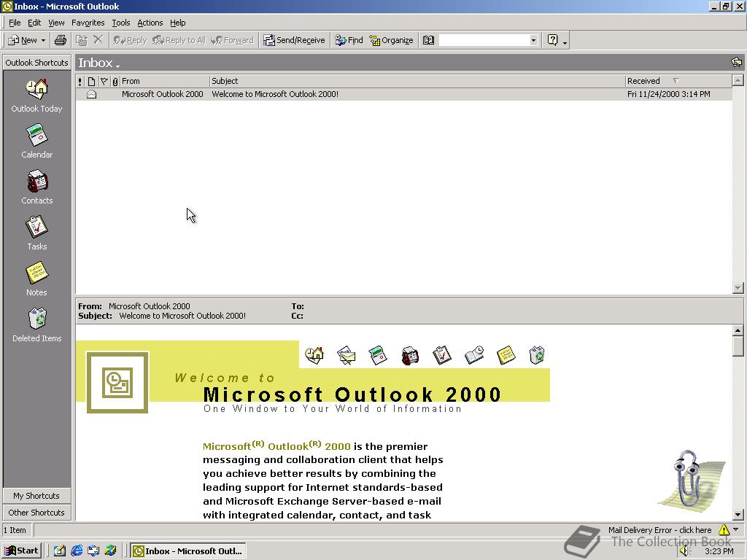Click the Move to Folder toolbar icon
Screen dimensions: 747x560
(82, 40)
